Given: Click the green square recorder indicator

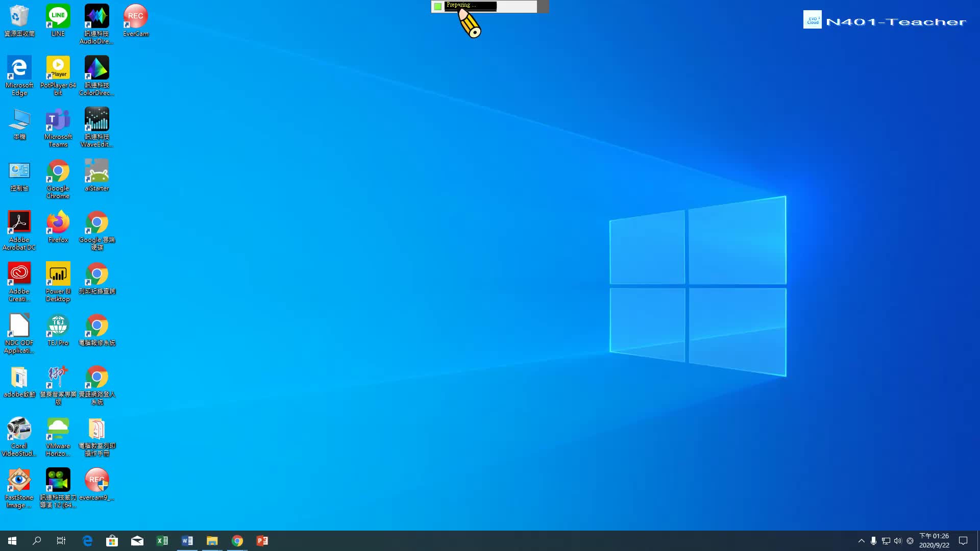Looking at the screenshot, I should [x=438, y=7].
